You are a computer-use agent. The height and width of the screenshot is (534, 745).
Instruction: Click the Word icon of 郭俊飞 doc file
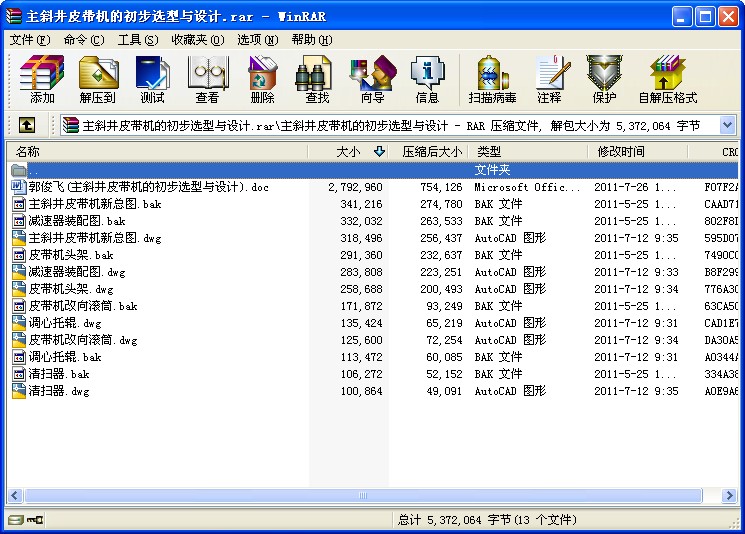[x=19, y=187]
